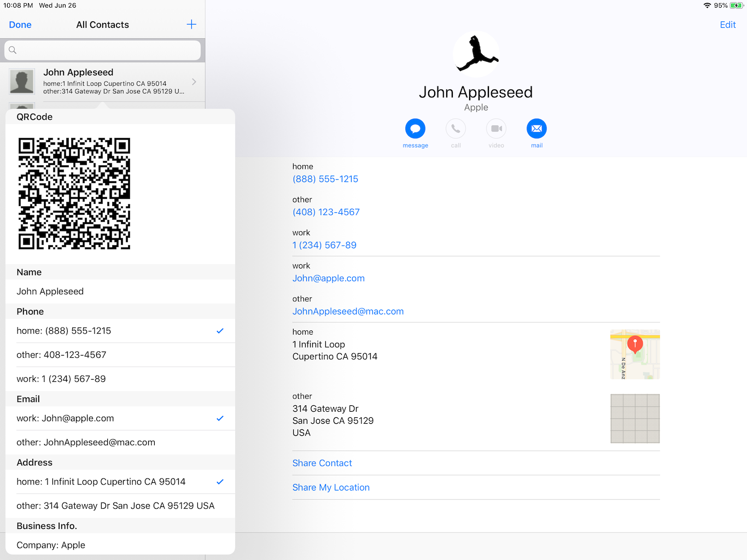Tap John Appleseed's profile photo
This screenshot has height=560, width=747.
pyautogui.click(x=476, y=54)
